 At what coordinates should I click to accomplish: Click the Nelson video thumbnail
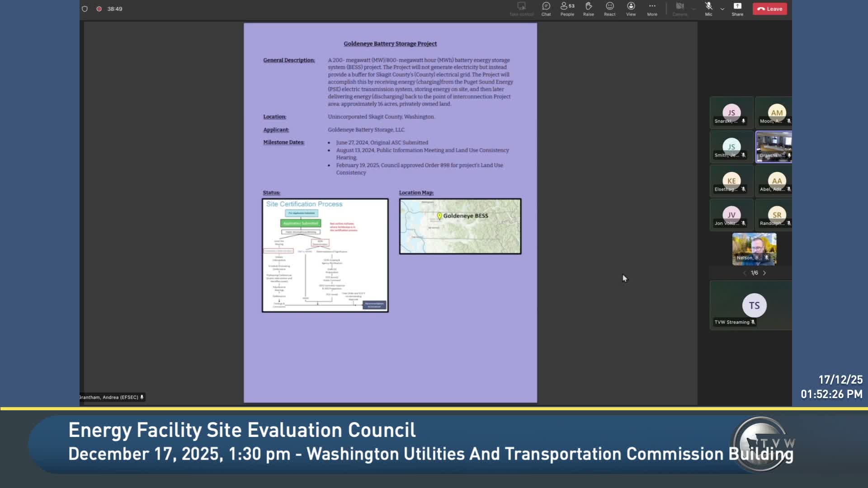tap(754, 249)
